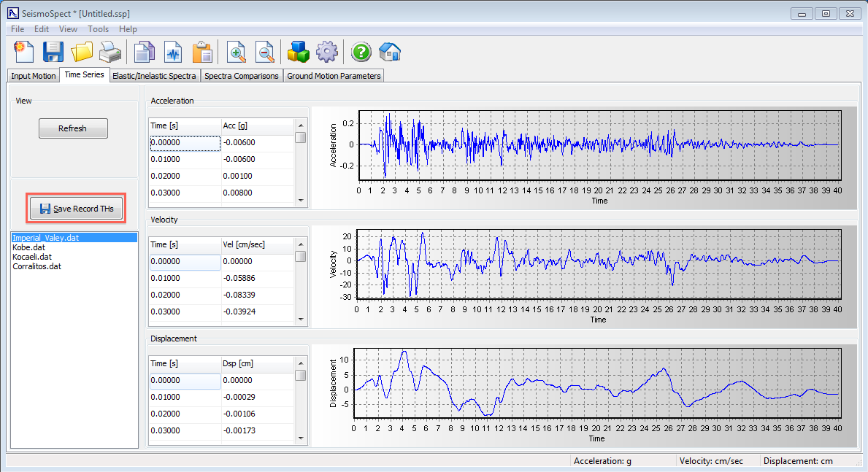Click the Zoom Out magnifier icon
Viewport: 868px width, 472px height.
click(x=264, y=52)
